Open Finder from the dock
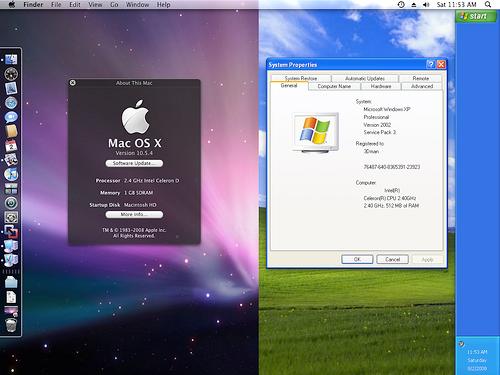 (11, 59)
